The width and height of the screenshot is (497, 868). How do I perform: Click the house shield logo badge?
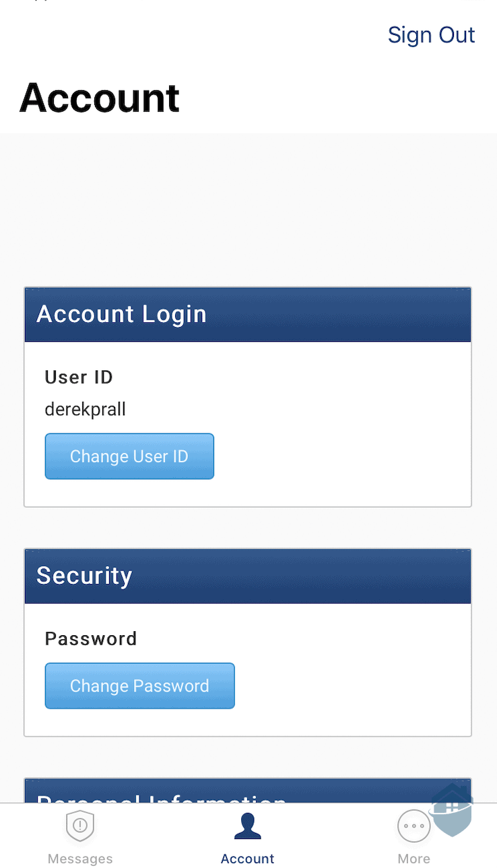[x=452, y=809]
